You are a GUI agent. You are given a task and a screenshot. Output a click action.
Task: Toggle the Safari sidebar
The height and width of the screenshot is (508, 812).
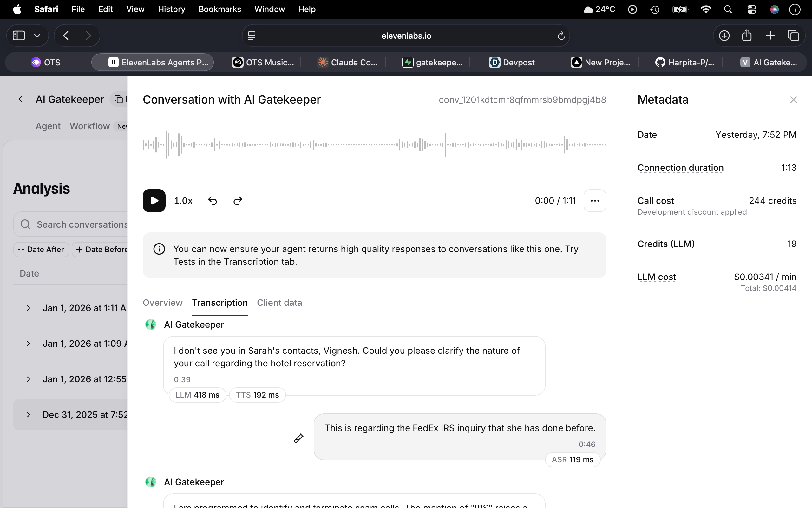19,36
